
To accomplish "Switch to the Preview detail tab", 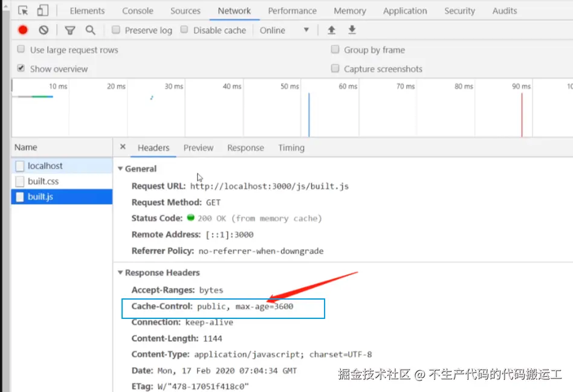I will coord(198,147).
